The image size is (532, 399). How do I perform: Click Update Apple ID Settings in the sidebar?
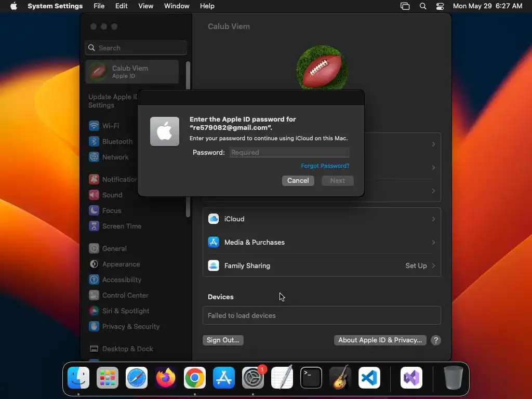click(x=113, y=101)
